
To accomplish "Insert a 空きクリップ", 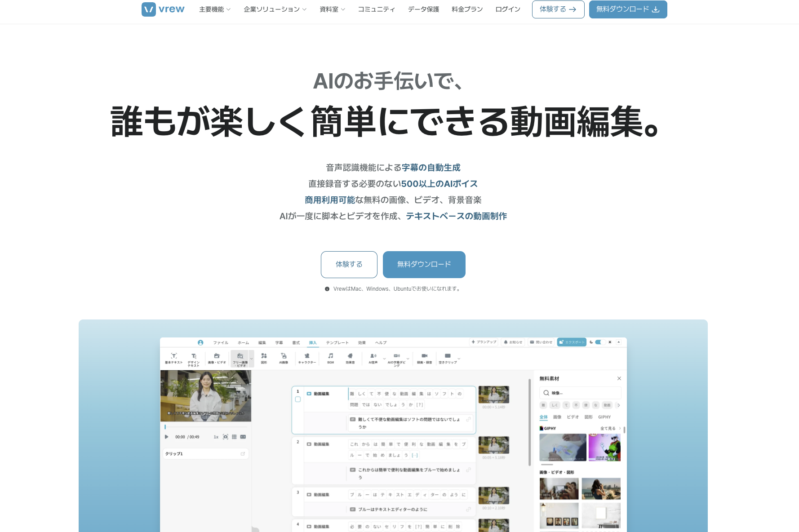I will (448, 358).
